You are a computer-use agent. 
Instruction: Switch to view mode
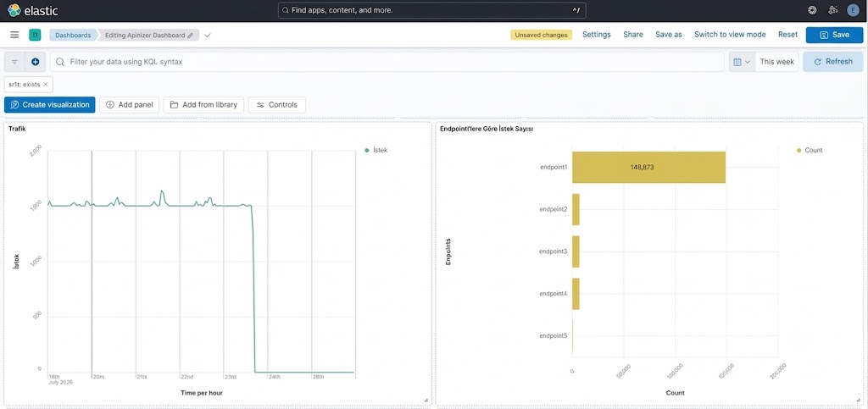click(x=730, y=34)
